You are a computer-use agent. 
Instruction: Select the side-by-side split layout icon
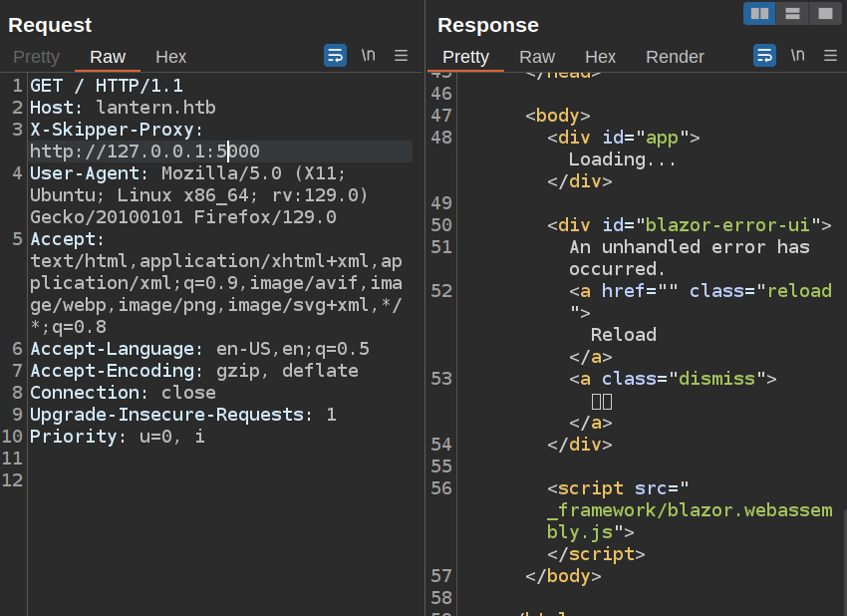click(759, 13)
